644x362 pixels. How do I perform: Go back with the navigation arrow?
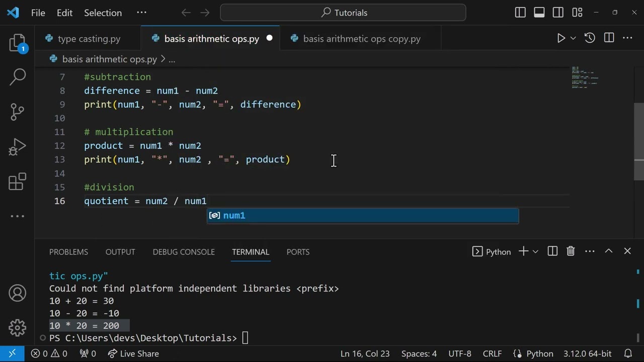pos(186,13)
